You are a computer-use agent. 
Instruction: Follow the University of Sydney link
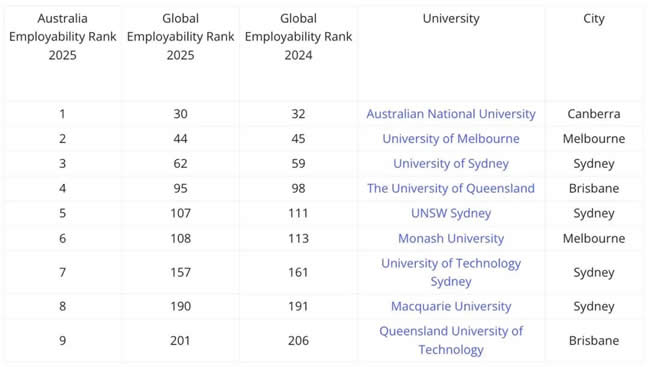(451, 163)
